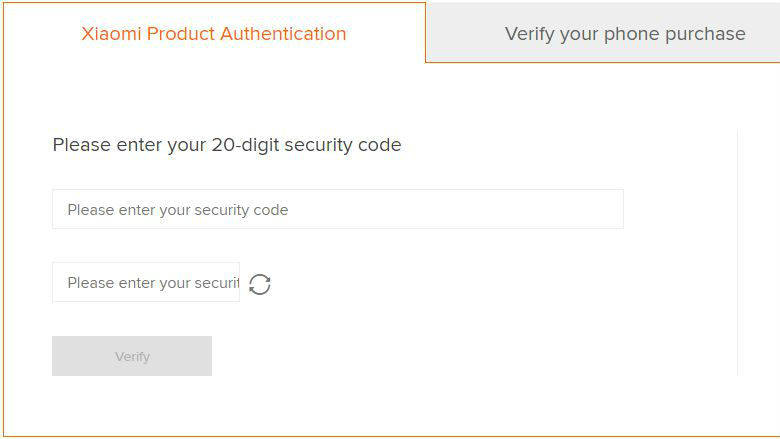Click the long field's security code placeholder
The height and width of the screenshot is (439, 780).
pos(178,210)
